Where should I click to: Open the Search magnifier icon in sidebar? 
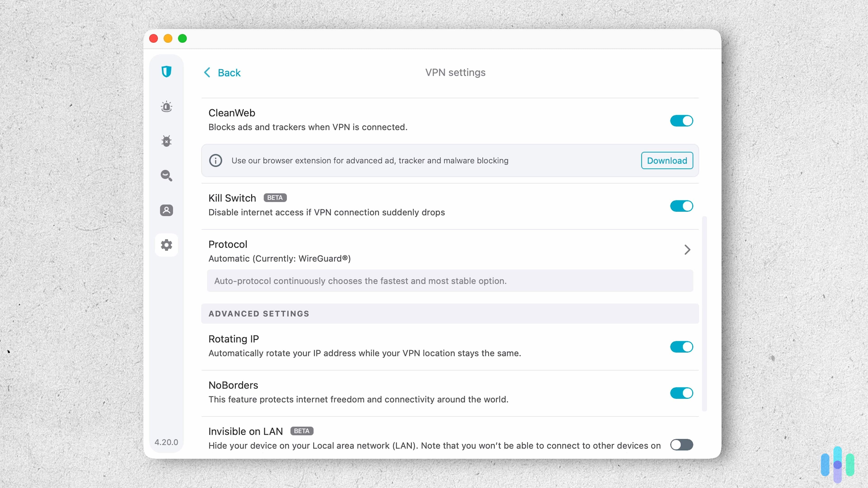click(x=166, y=176)
